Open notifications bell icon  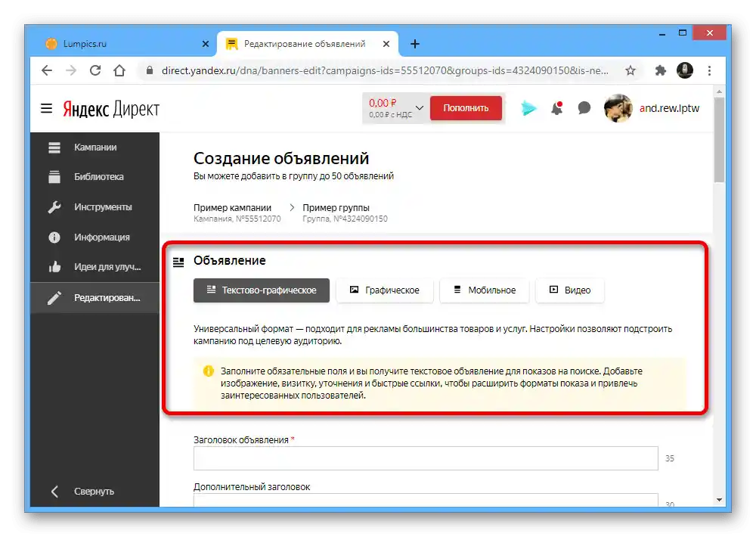pos(557,108)
